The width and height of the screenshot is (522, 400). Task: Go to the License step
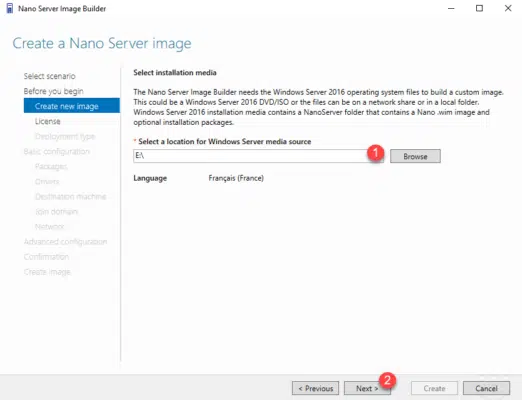(x=48, y=121)
